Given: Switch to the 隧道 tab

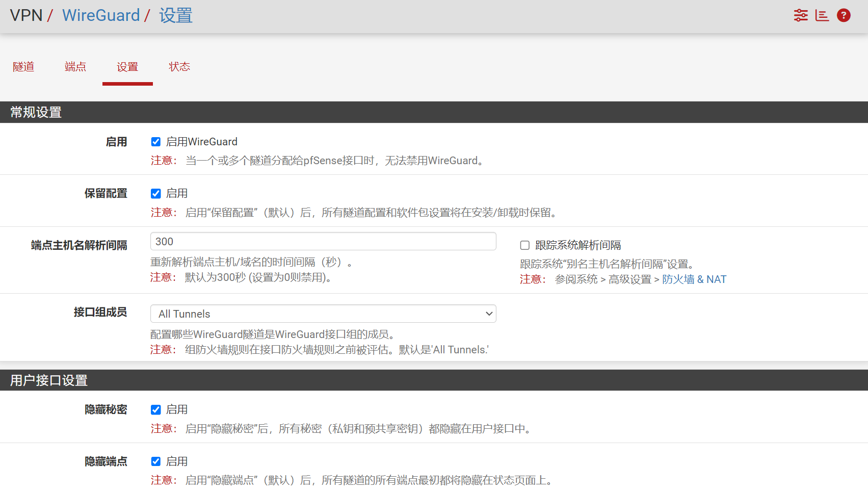Looking at the screenshot, I should tap(23, 67).
